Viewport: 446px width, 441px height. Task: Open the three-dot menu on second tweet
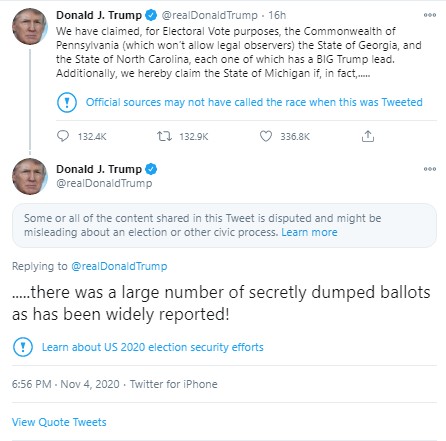pos(430,169)
